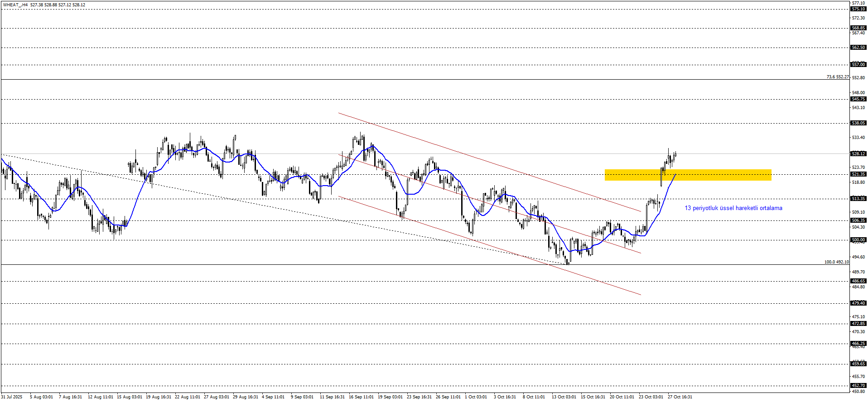Click the current price tag 528.12
Image resolution: width=868 pixels, height=402 pixels.
tap(858, 154)
